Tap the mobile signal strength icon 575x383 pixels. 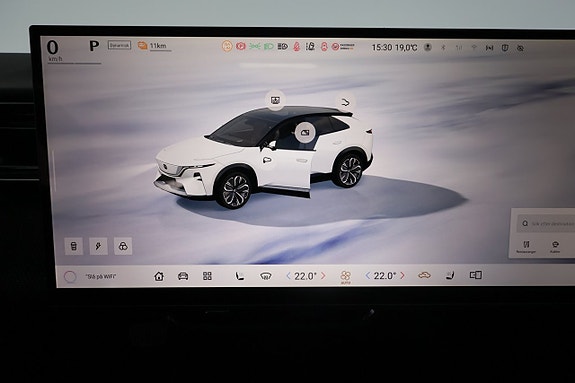[x=459, y=48]
